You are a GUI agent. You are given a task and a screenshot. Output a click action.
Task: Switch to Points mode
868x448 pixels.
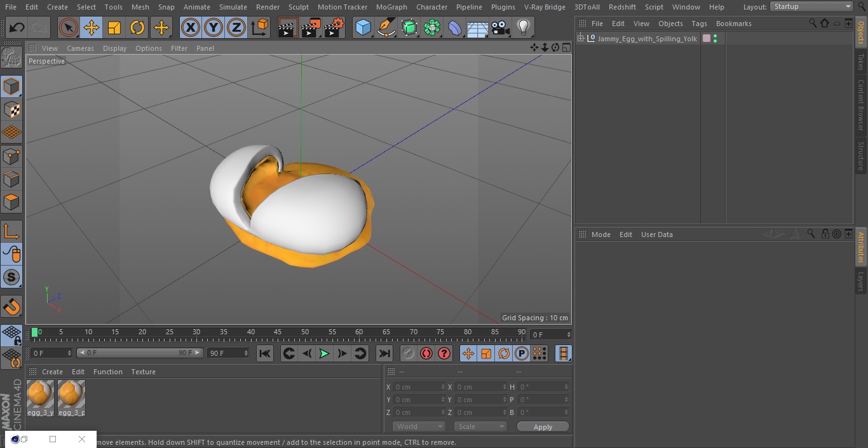pyautogui.click(x=11, y=156)
